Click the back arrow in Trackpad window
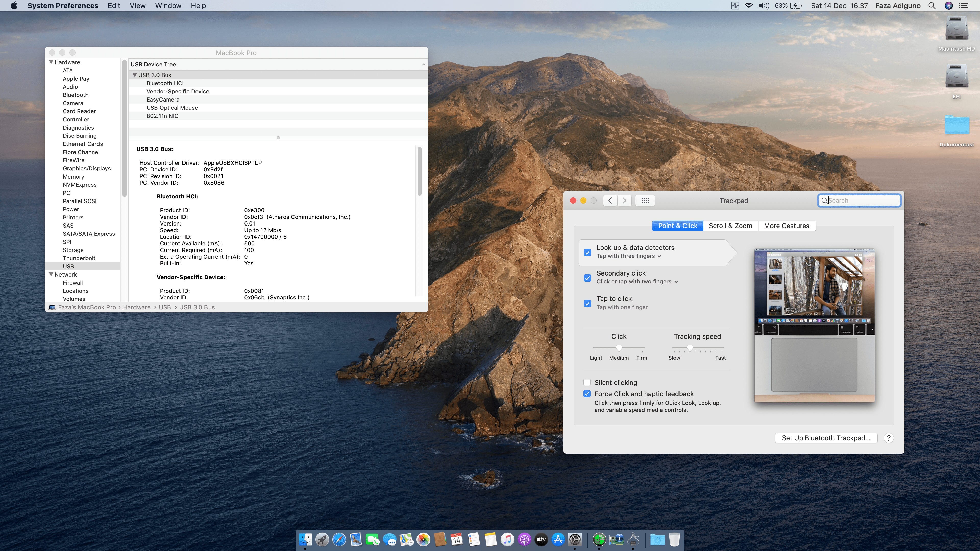Viewport: 980px width, 551px height. 610,201
